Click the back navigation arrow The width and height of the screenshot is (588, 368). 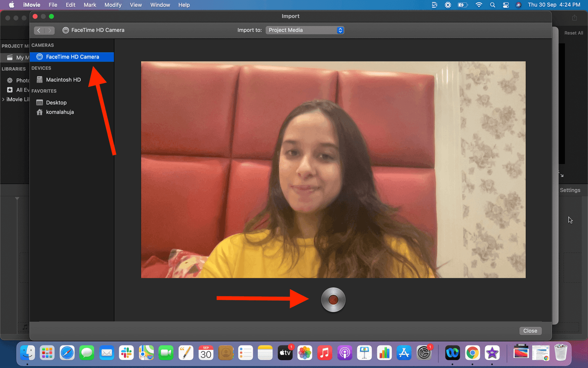pyautogui.click(x=39, y=30)
